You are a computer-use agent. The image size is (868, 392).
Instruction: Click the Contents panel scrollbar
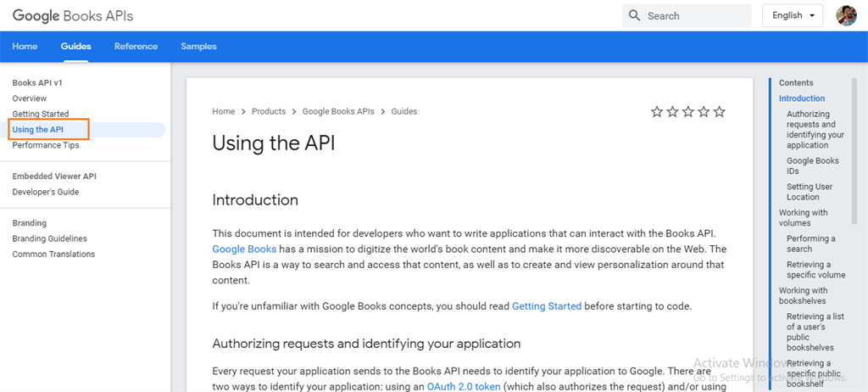click(854, 151)
